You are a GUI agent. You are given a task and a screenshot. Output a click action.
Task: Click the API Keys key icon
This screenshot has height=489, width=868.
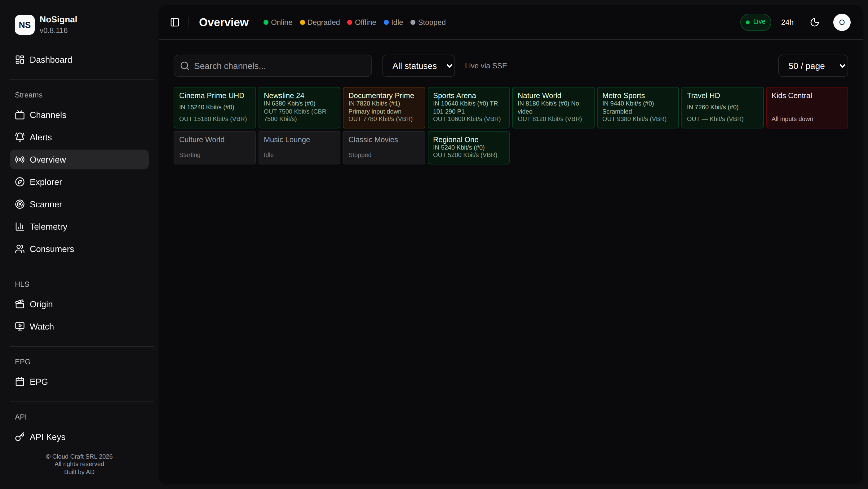click(x=20, y=437)
